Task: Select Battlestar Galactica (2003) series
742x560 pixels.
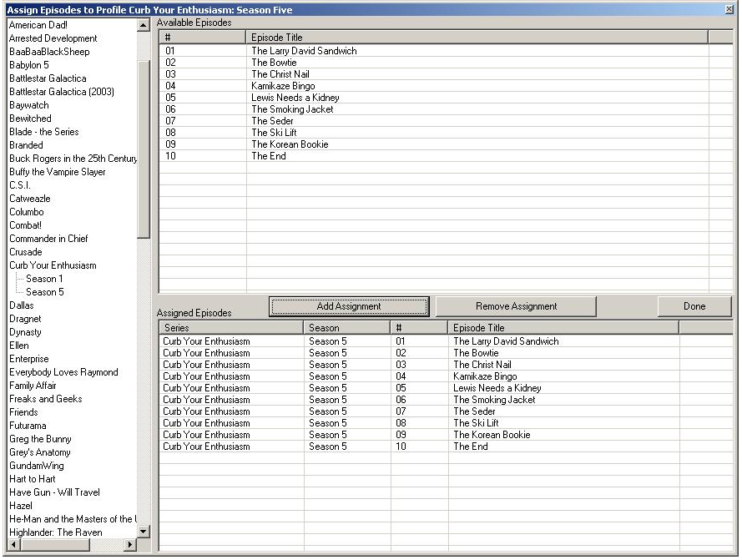Action: [62, 92]
